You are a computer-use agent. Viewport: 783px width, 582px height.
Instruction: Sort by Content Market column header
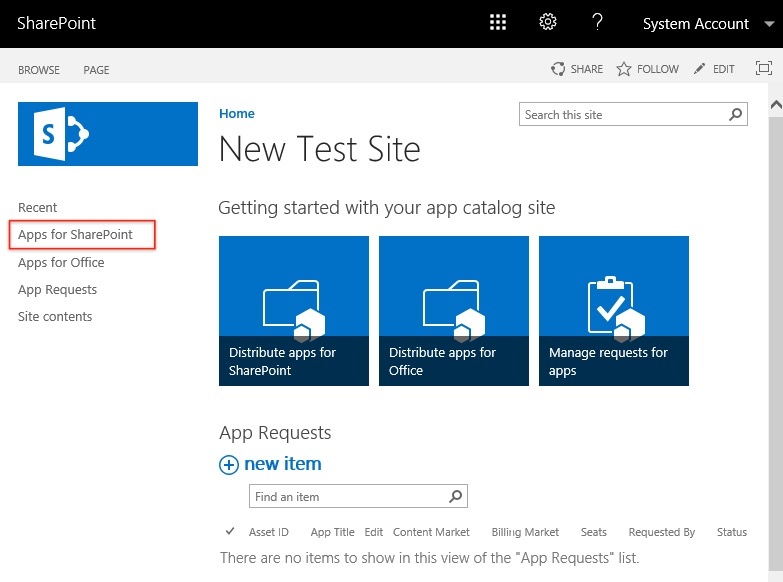pos(431,532)
